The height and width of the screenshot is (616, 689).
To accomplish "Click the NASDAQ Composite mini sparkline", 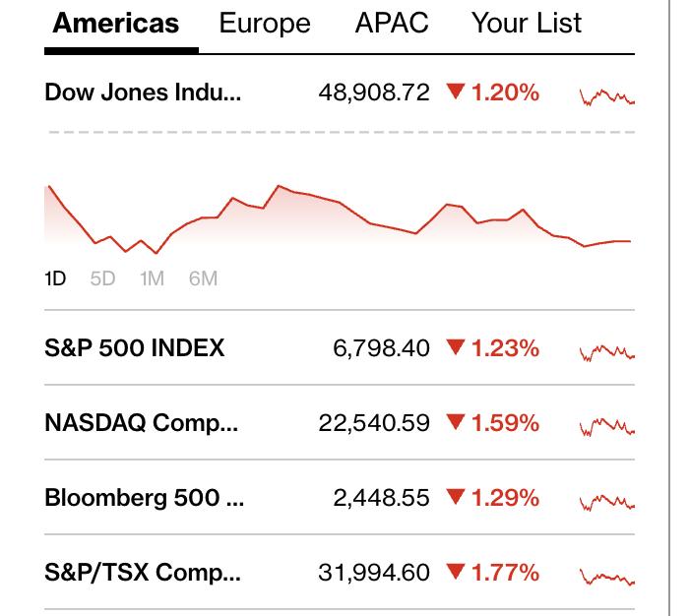I will pyautogui.click(x=607, y=426).
